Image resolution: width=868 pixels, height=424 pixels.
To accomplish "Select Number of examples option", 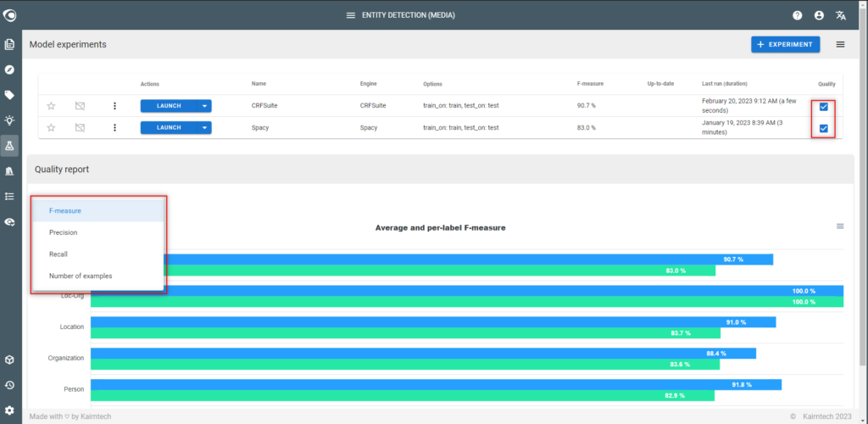I will click(x=98, y=276).
